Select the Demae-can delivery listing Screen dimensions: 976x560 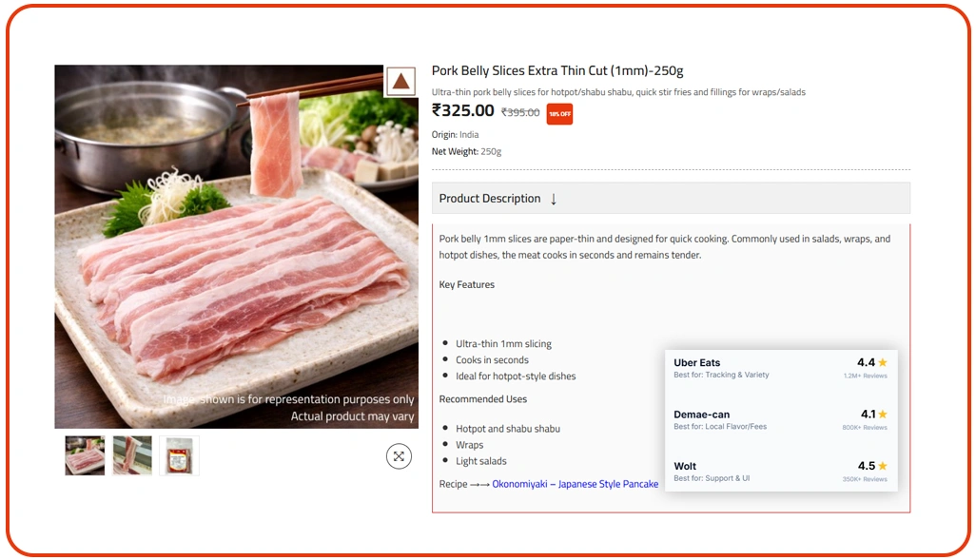[x=752, y=419]
